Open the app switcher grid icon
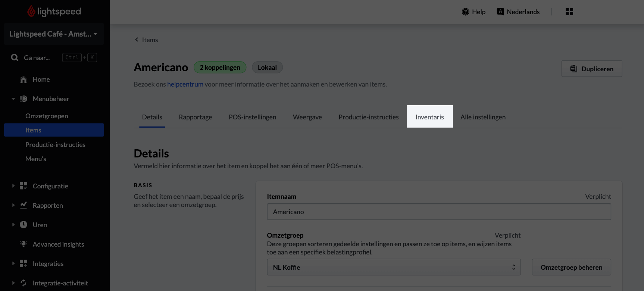 tap(569, 12)
